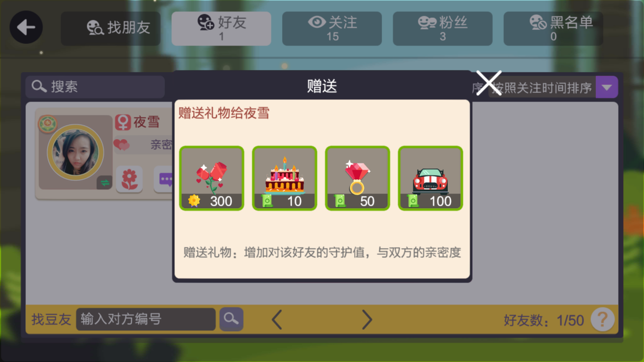Screen dimensions: 644x362
Task: Click the 找朋友 button
Action: [111, 28]
